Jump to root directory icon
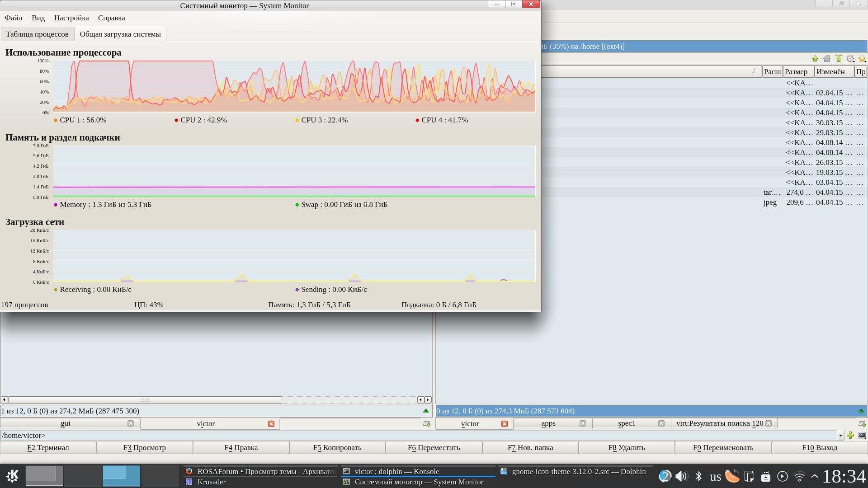Image resolution: width=868 pixels, height=488 pixels. coord(839,59)
